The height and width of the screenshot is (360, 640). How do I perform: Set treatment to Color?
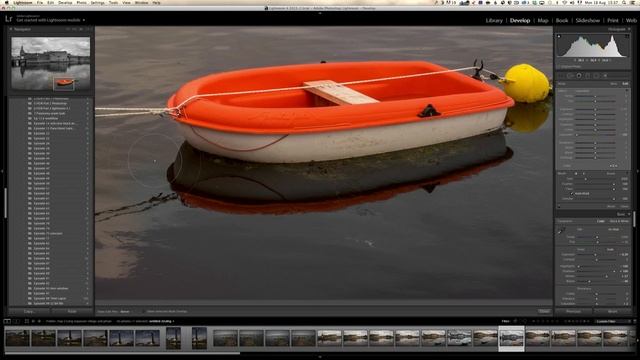tap(600, 221)
